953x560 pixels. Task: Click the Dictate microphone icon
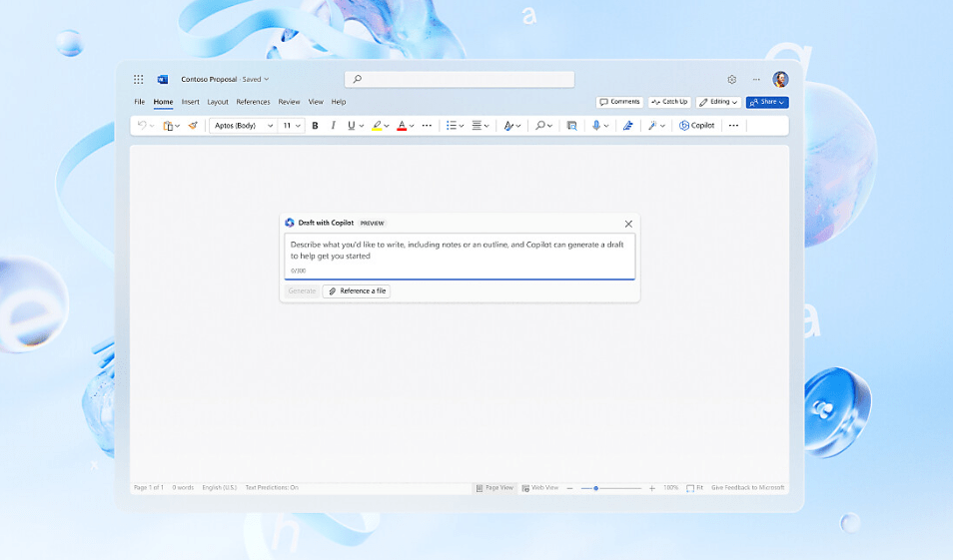tap(596, 126)
